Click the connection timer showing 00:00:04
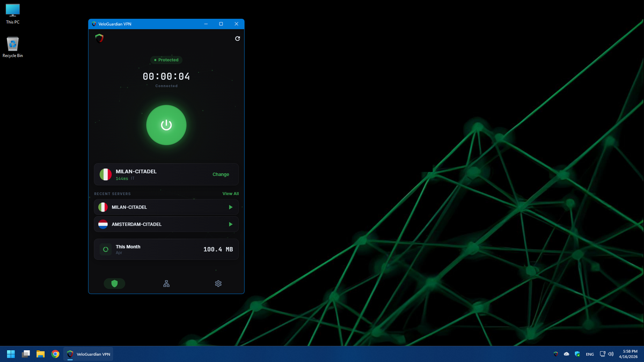The image size is (644, 362). click(166, 76)
